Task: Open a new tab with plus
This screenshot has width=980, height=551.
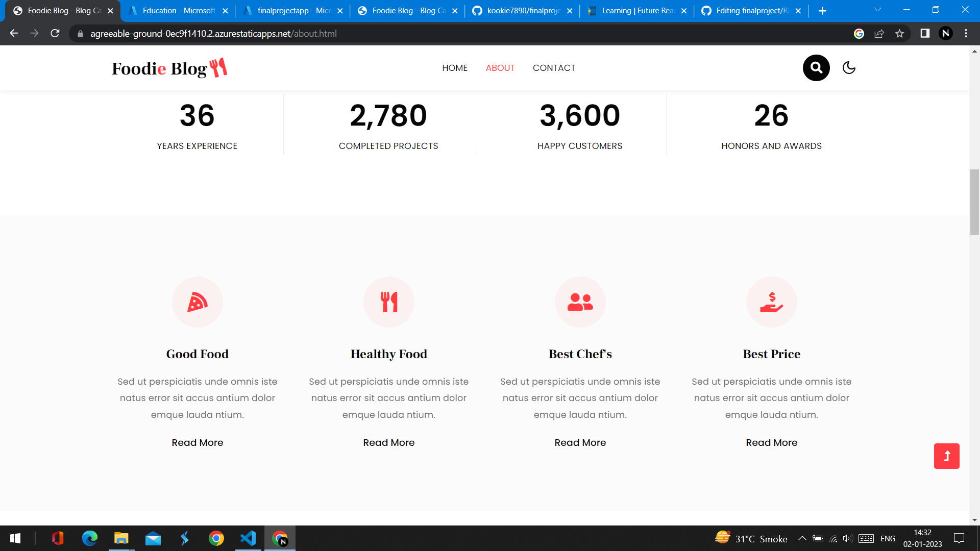Action: click(x=822, y=11)
